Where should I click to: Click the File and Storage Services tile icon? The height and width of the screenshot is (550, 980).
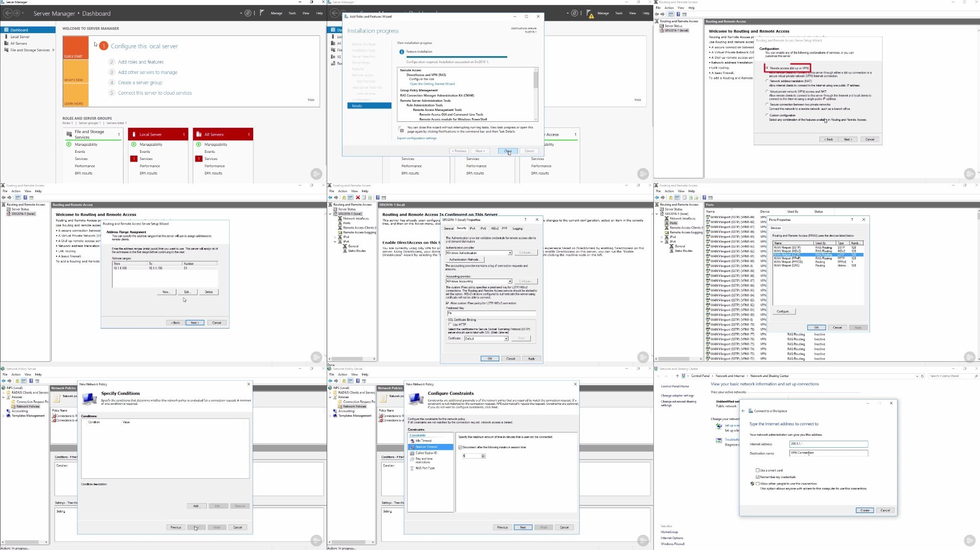[69, 133]
